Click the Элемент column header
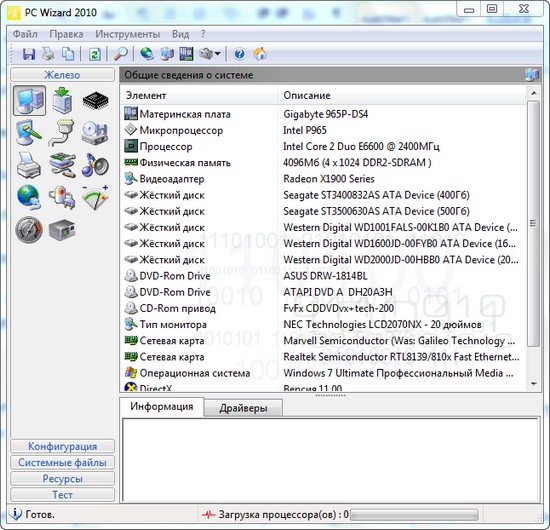This screenshot has width=550, height=530. point(199,95)
